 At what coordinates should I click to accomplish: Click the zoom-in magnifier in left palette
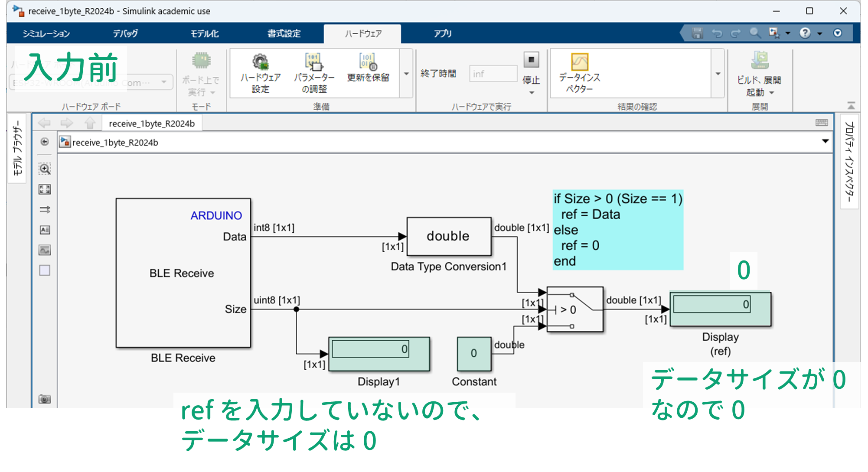[45, 169]
